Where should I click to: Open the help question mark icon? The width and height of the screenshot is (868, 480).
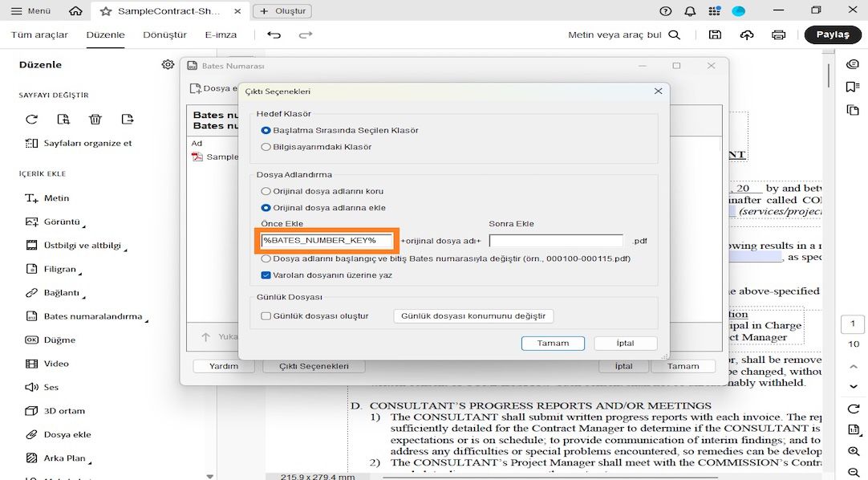coord(665,11)
